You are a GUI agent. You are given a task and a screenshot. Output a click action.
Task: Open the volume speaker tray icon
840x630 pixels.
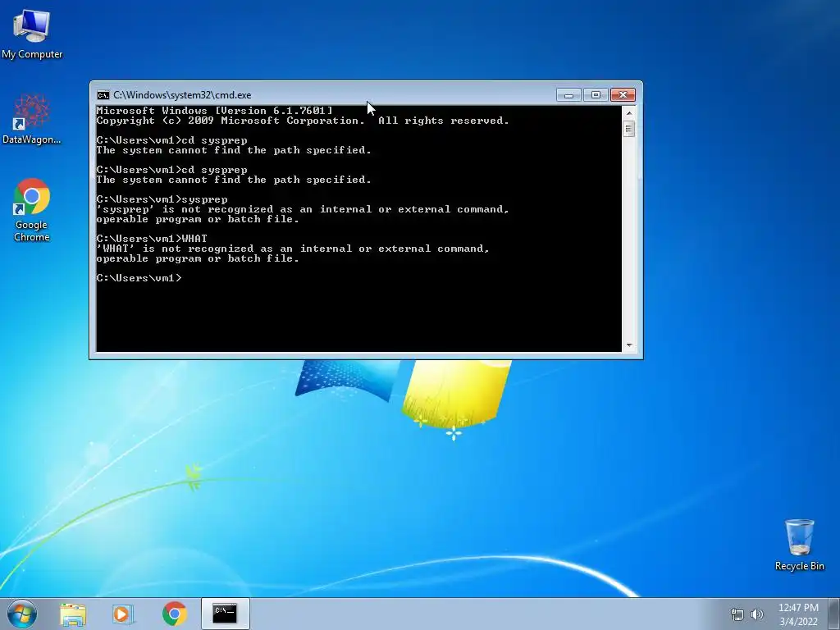click(x=756, y=614)
